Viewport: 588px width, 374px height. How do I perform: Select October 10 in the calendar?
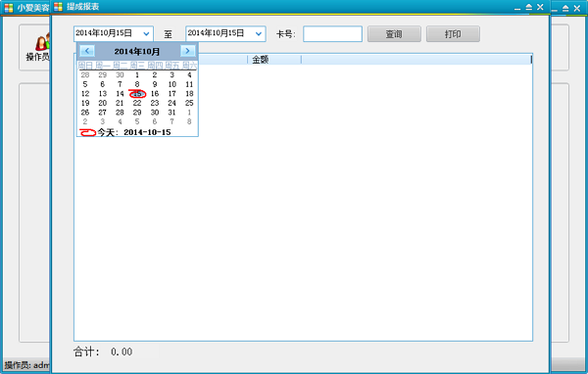pyautogui.click(x=171, y=84)
